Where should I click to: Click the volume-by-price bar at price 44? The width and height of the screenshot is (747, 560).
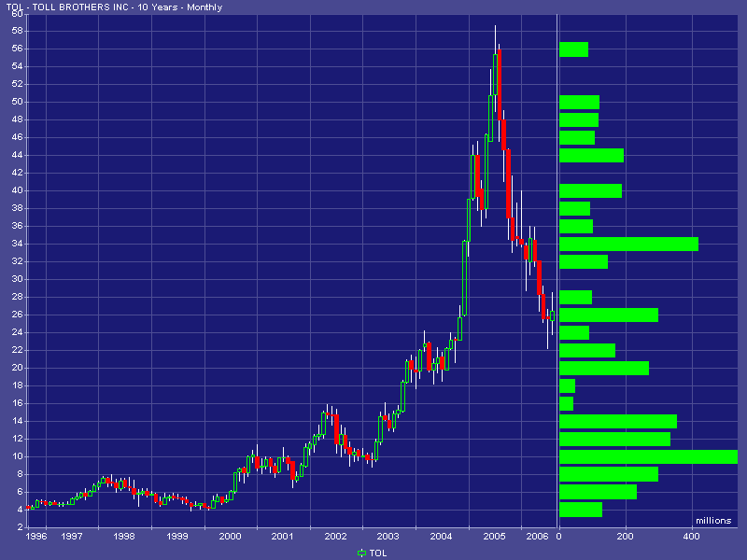point(591,155)
